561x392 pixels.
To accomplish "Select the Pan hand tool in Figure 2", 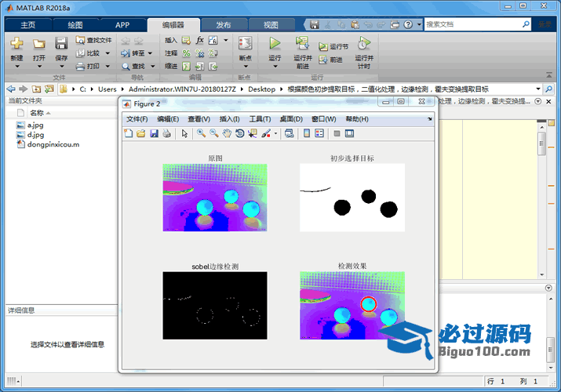I will [x=227, y=134].
